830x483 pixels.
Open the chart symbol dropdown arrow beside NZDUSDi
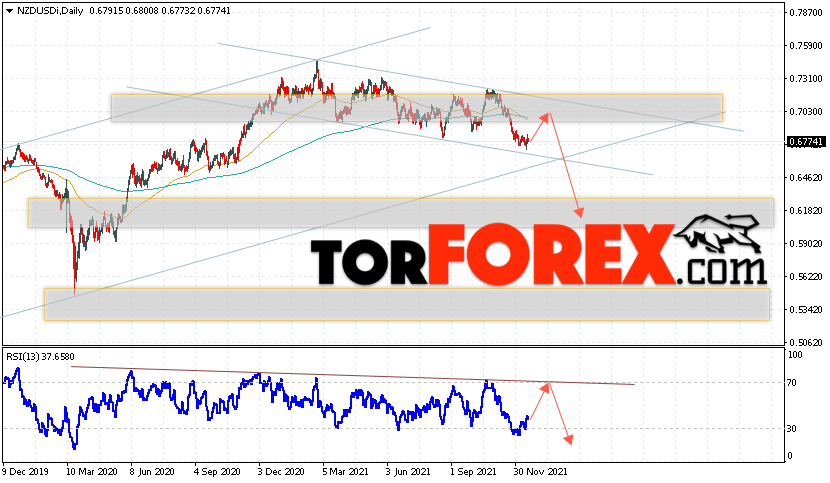(x=10, y=11)
